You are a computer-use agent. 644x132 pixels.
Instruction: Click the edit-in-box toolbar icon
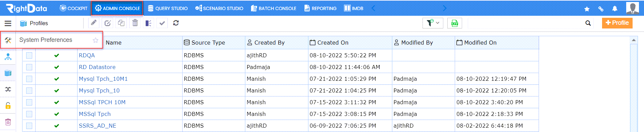tap(107, 23)
